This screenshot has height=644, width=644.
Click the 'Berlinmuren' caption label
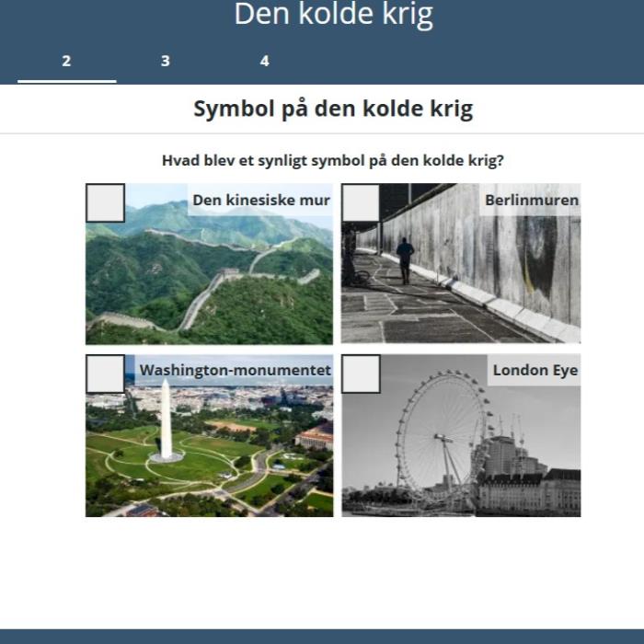531,200
